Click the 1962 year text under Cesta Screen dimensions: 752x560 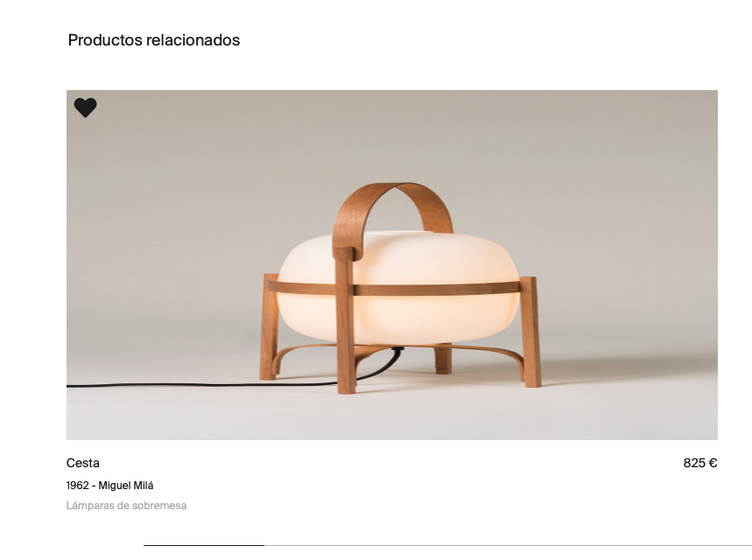pyautogui.click(x=77, y=486)
